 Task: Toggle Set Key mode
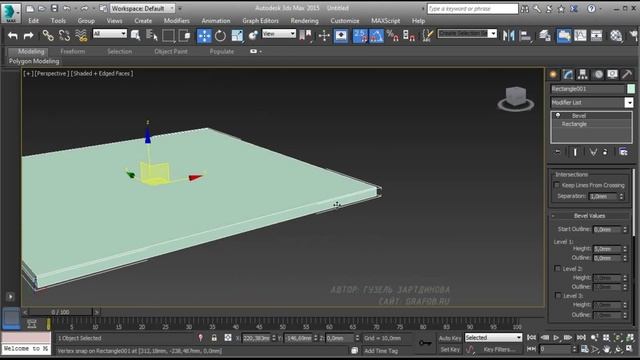[450, 349]
